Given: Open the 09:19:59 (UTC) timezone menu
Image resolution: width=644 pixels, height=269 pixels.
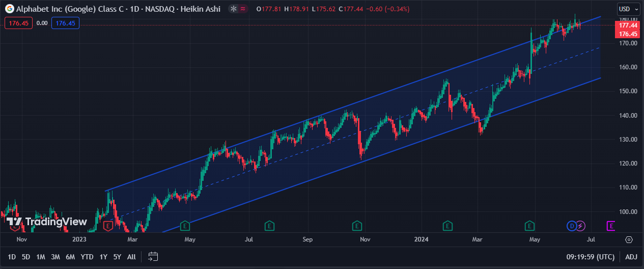Looking at the screenshot, I should 590,256.
